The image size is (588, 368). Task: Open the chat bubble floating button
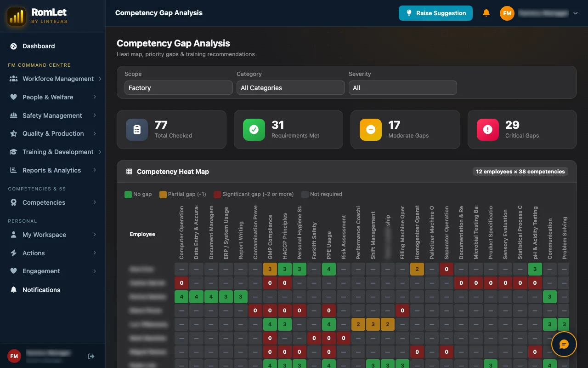pyautogui.click(x=564, y=344)
